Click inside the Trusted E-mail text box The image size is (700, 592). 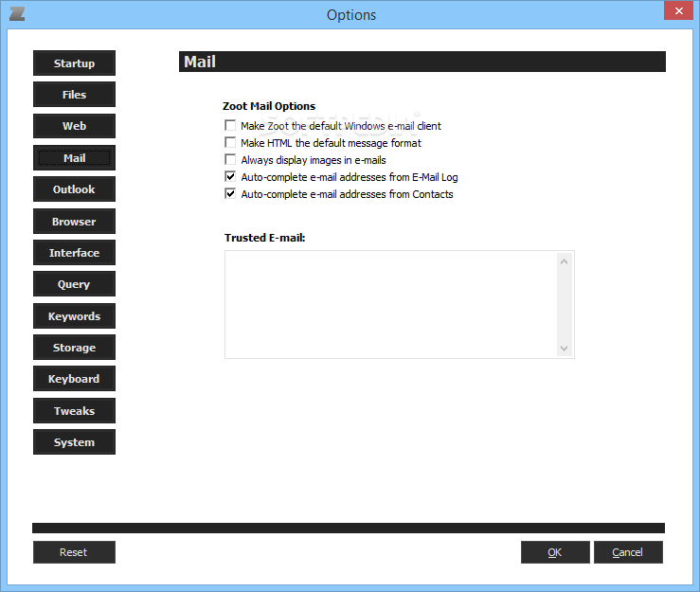click(x=391, y=304)
